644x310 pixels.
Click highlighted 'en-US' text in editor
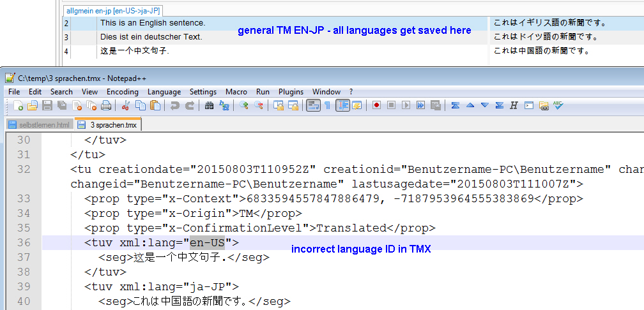coord(207,243)
